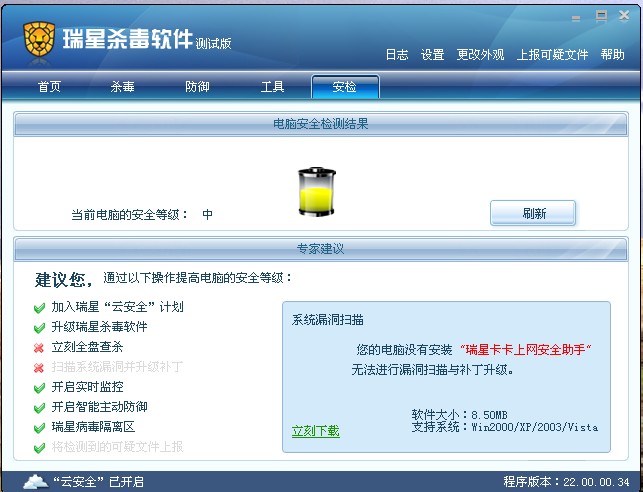Select suggestion 升级瑞星杀毒软件
The image size is (643, 492).
[x=99, y=327]
